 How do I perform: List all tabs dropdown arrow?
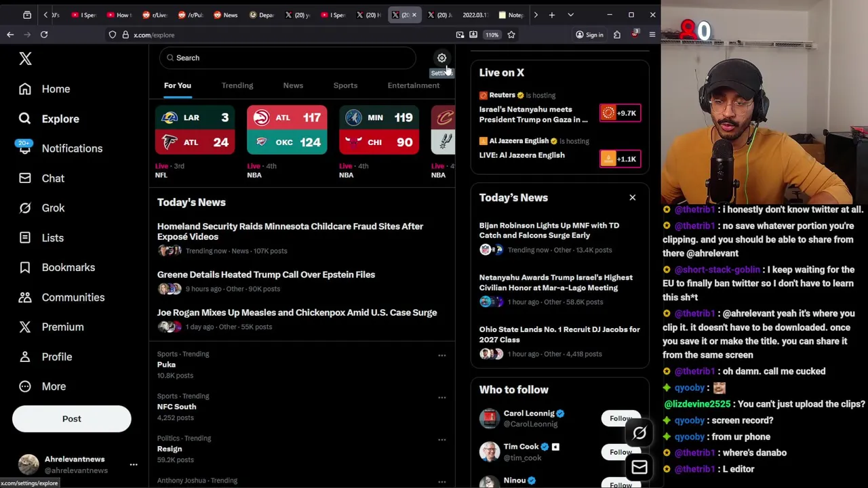click(x=570, y=15)
